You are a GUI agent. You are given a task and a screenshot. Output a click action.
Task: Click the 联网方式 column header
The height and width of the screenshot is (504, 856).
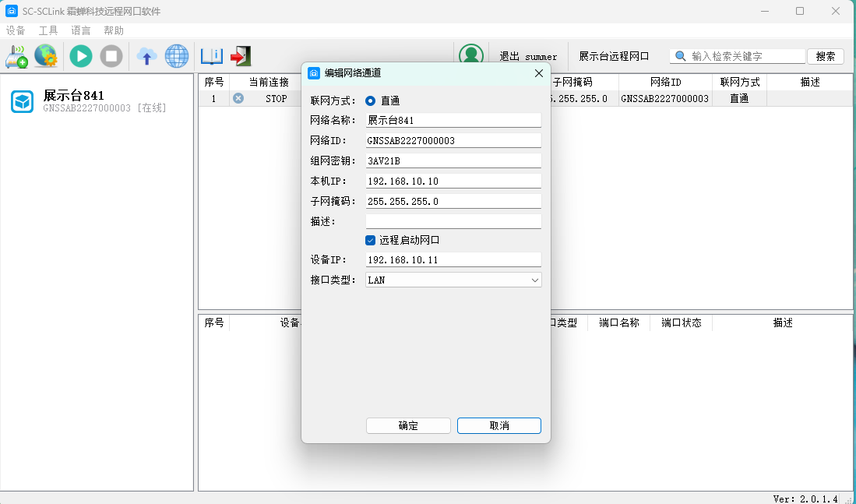click(x=740, y=82)
